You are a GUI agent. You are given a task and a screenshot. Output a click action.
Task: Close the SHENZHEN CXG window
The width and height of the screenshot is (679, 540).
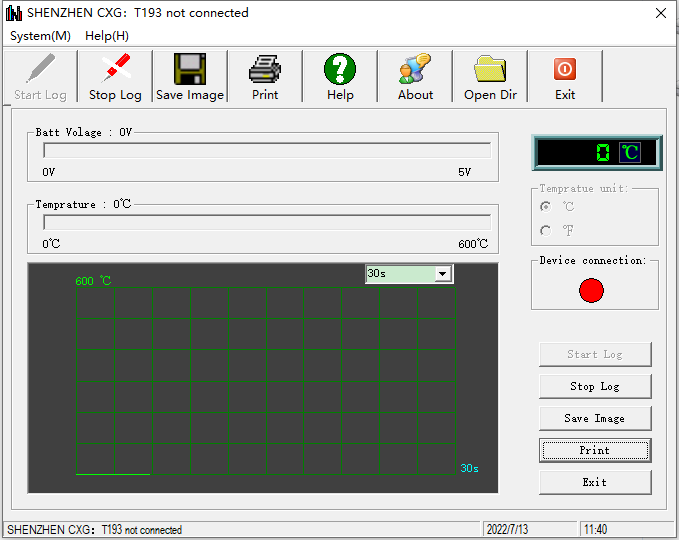pos(661,13)
